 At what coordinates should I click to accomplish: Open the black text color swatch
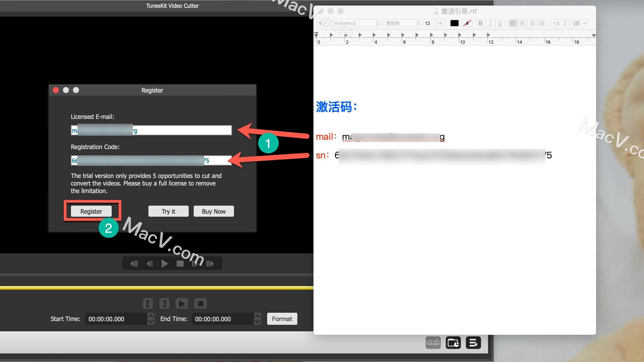click(x=454, y=23)
